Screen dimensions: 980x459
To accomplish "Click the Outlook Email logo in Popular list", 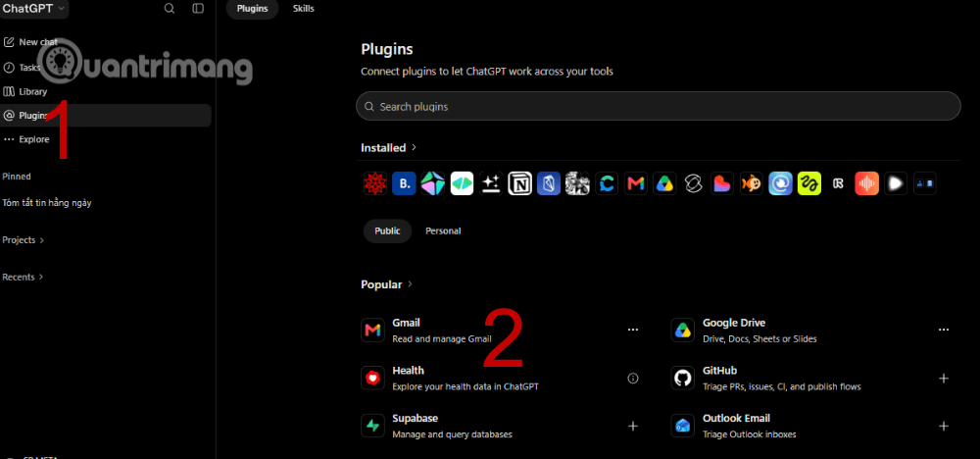I will tap(682, 426).
